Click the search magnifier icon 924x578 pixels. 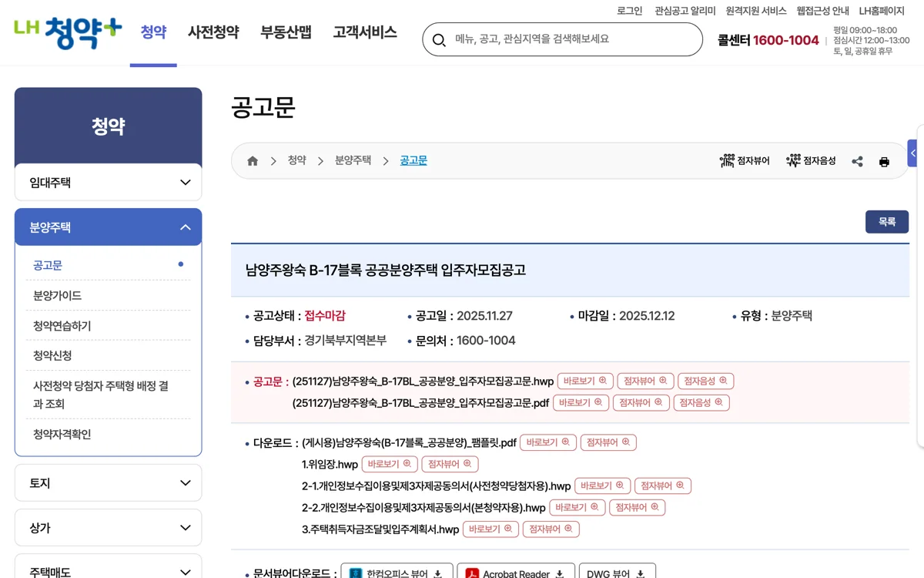coord(439,39)
